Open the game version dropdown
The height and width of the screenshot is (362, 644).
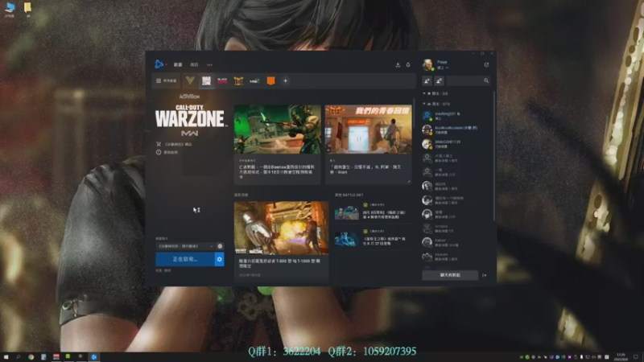tap(186, 246)
